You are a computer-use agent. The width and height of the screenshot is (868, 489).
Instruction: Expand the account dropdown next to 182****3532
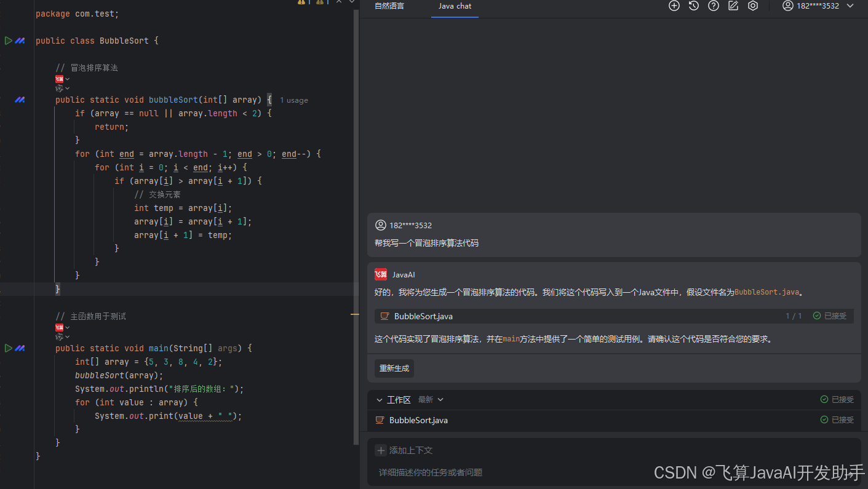pos(851,6)
